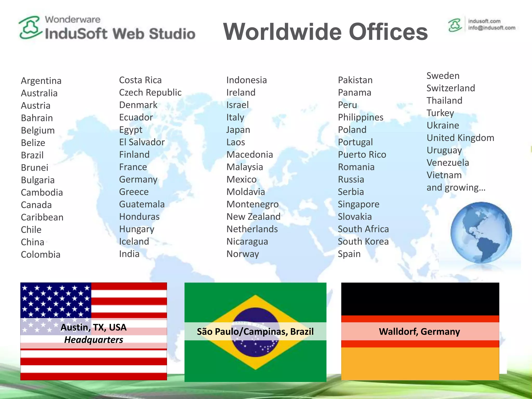Select India in the country list
532x399 pixels.
coord(129,254)
